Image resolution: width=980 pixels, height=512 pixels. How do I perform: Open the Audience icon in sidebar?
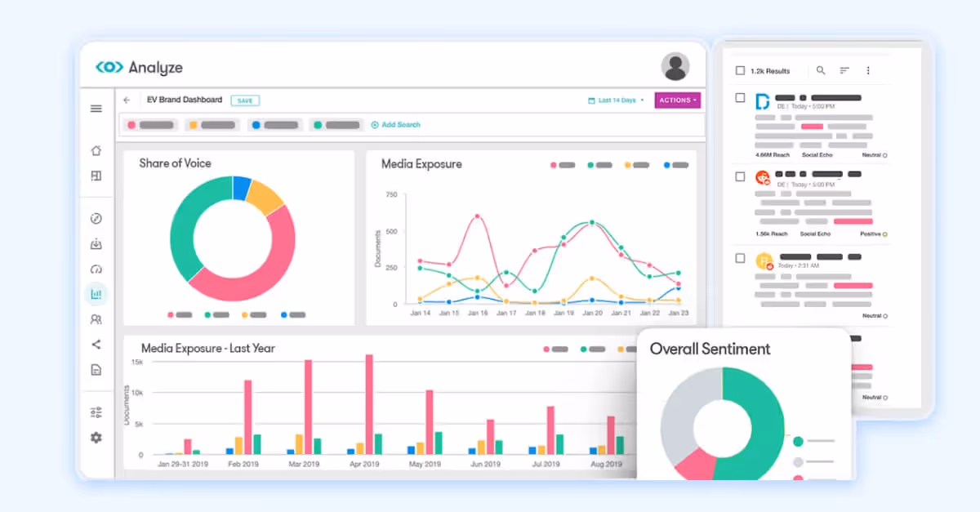[96, 318]
